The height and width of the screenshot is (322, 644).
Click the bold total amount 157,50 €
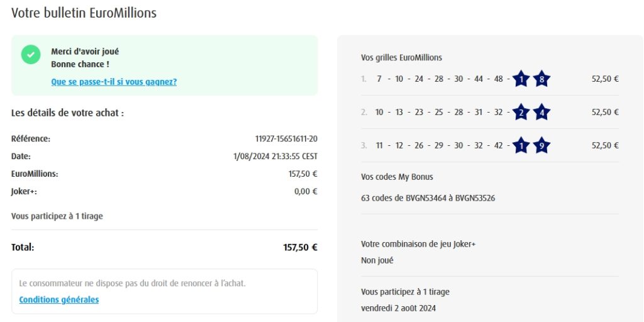click(300, 248)
